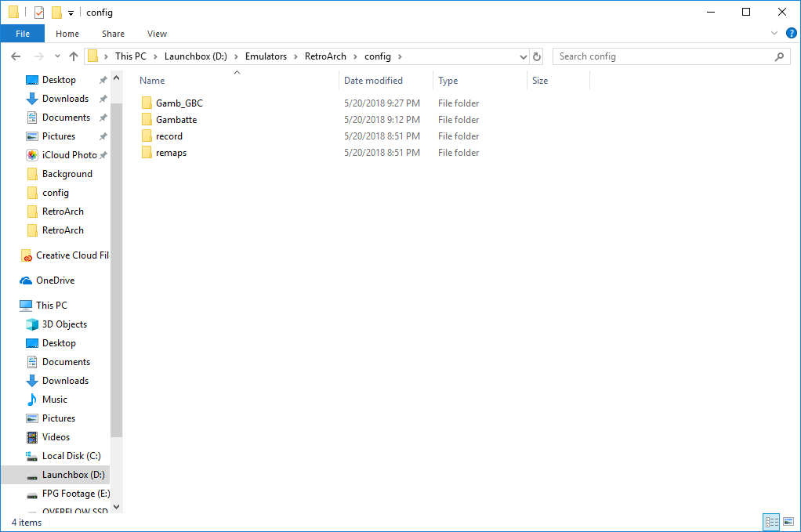This screenshot has height=532, width=801.
Task: Click RetroArch in address breadcrumb
Action: pos(325,56)
